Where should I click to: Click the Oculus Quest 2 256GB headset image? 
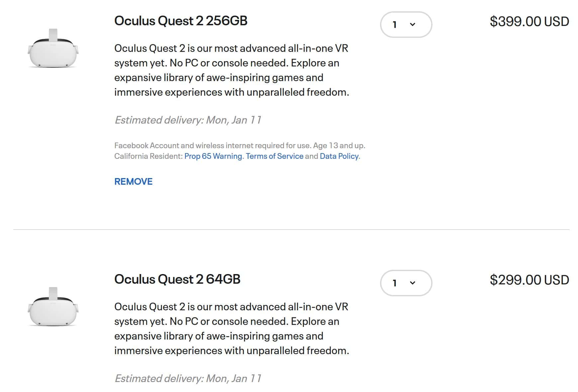tap(53, 49)
